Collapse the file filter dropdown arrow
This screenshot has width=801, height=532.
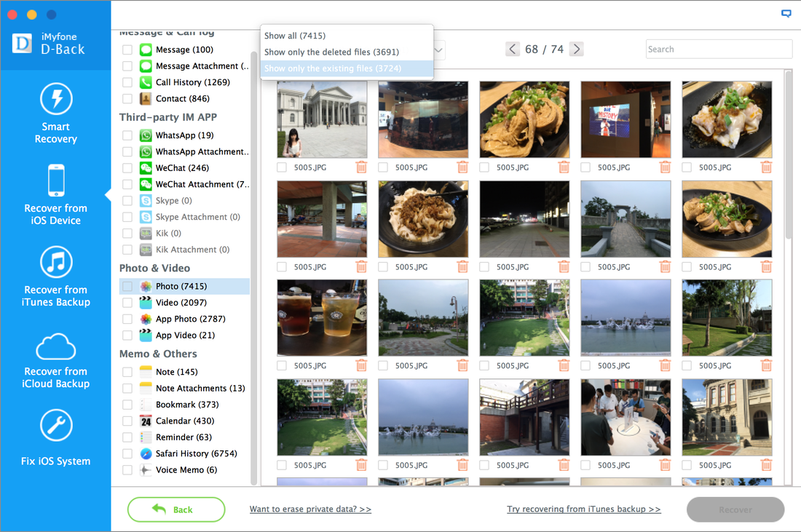(x=438, y=50)
